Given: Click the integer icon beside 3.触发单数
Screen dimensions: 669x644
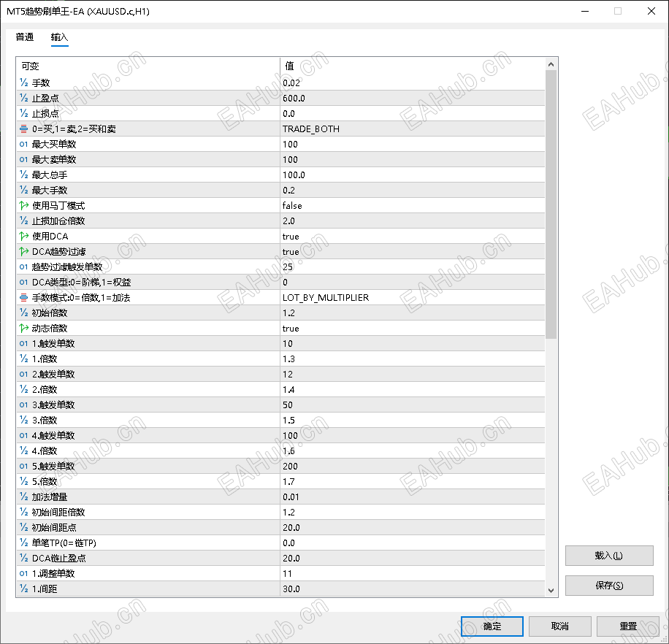Looking at the screenshot, I should coord(24,405).
